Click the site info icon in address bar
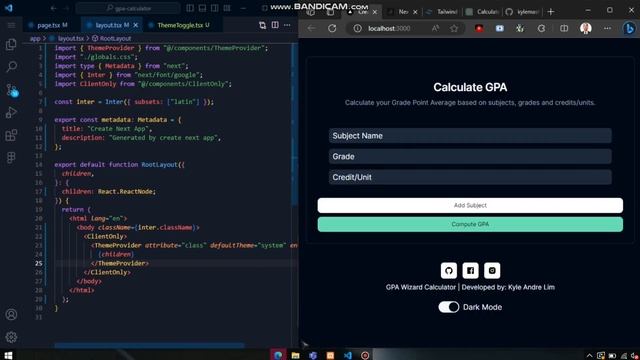 pyautogui.click(x=358, y=28)
